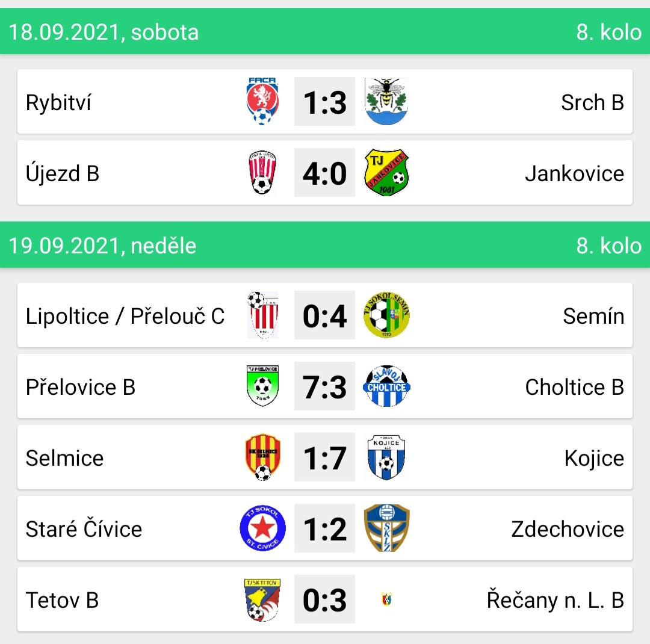Select the 19.09.2021 neděle date header
The width and height of the screenshot is (650, 644).
102,246
